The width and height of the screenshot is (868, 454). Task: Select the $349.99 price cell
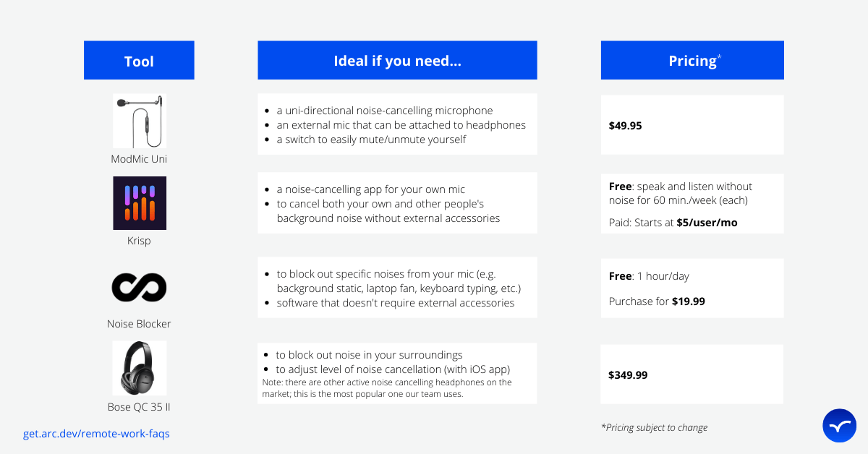[628, 374]
